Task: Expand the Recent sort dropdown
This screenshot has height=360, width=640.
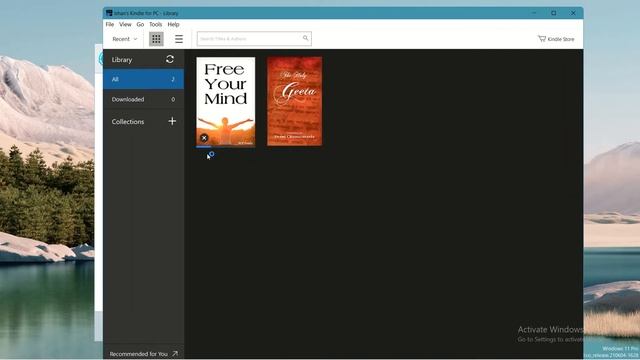Action: click(x=125, y=39)
